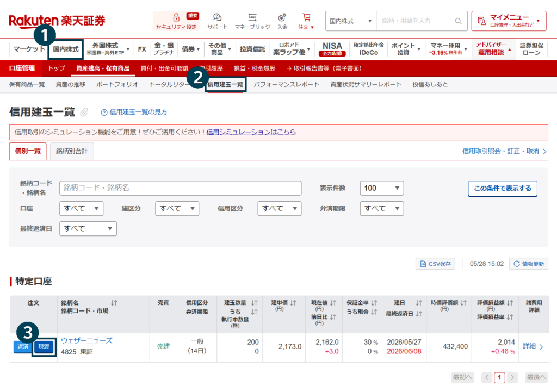Expand the 債券 menu
The width and height of the screenshot is (557, 392).
click(x=191, y=49)
